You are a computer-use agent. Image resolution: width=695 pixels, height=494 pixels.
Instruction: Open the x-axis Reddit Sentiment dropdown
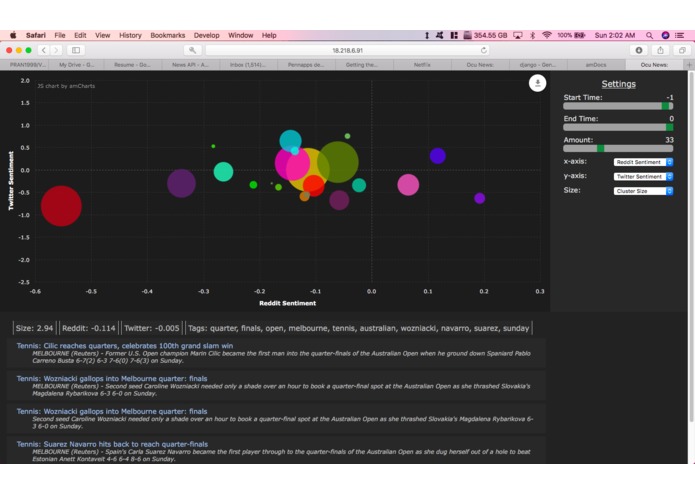pyautogui.click(x=643, y=162)
